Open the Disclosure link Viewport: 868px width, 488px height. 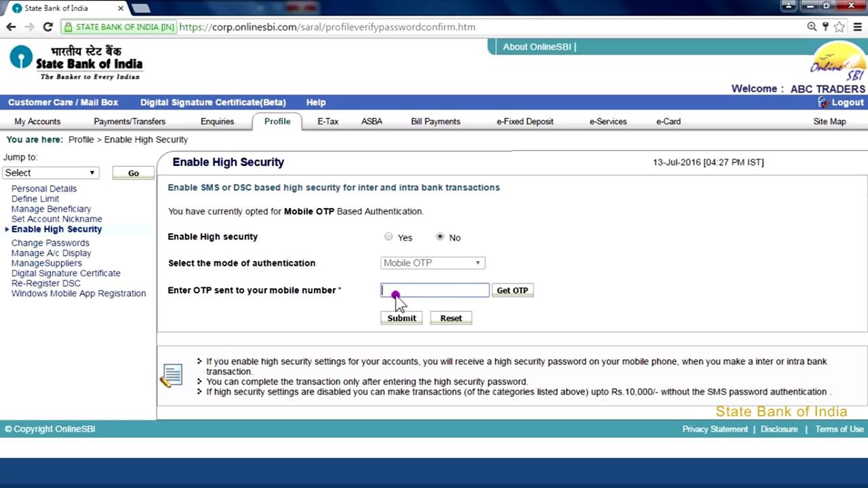coord(779,429)
